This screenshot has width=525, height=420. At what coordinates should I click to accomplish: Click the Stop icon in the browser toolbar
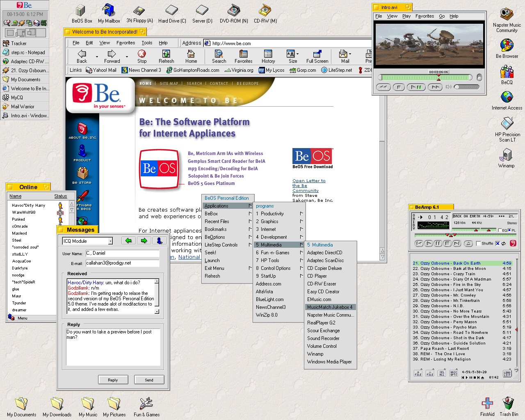tap(142, 54)
